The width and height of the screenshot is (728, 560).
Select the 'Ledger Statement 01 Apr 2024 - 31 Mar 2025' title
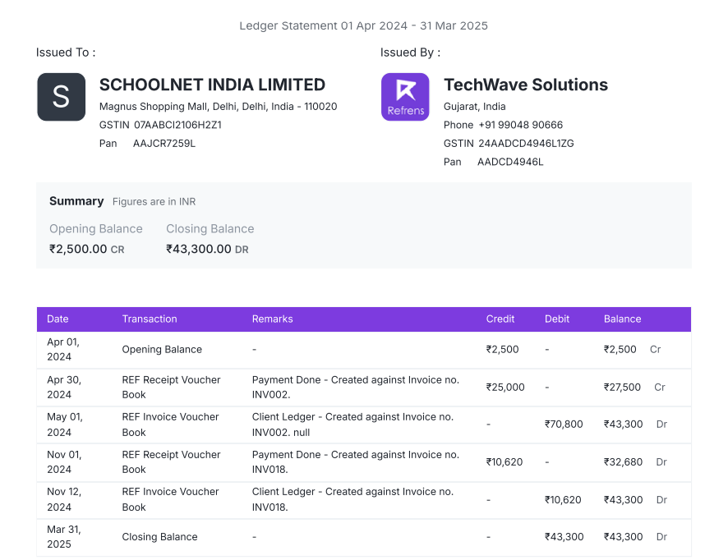click(363, 25)
